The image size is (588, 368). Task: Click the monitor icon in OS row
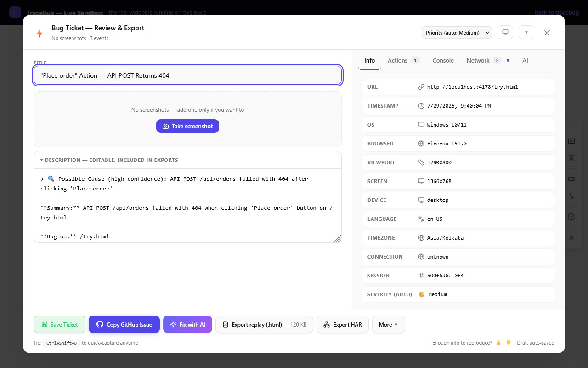421,125
